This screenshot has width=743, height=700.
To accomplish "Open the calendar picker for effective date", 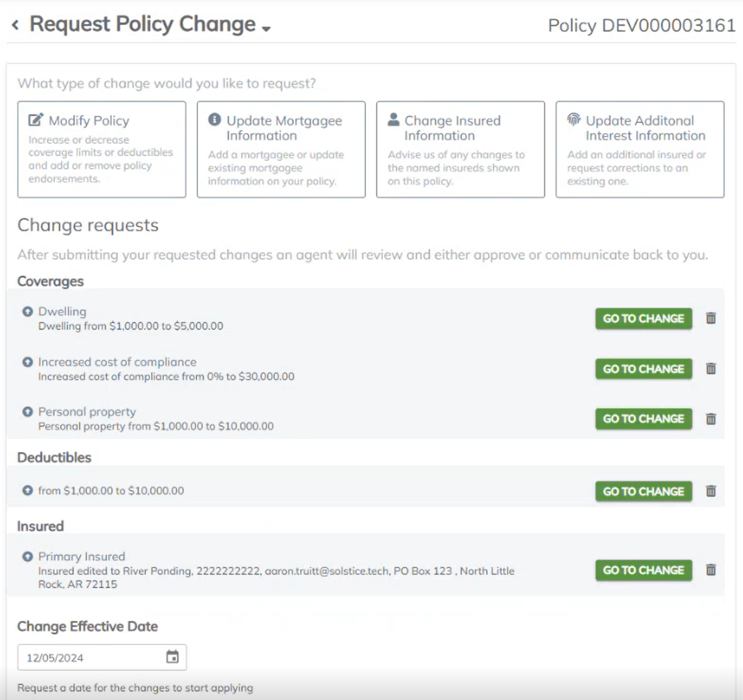I will click(x=172, y=657).
